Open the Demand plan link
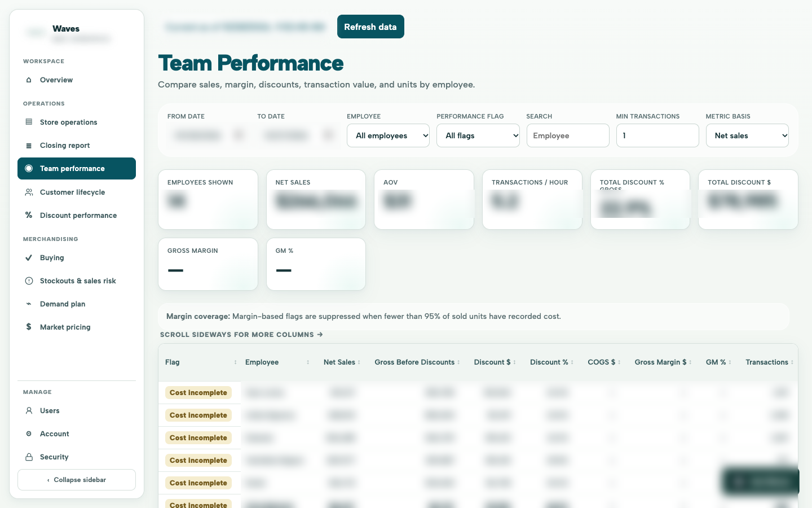812x508 pixels. click(77, 304)
